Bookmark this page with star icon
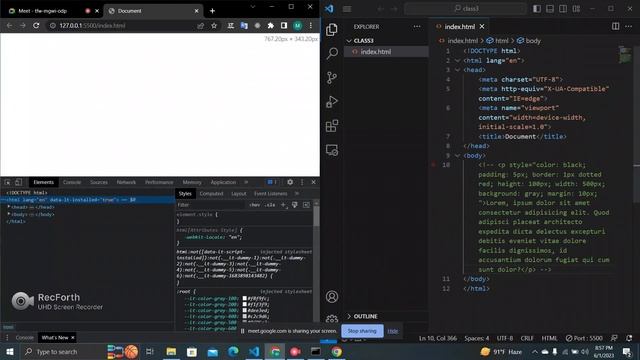 coord(214,25)
